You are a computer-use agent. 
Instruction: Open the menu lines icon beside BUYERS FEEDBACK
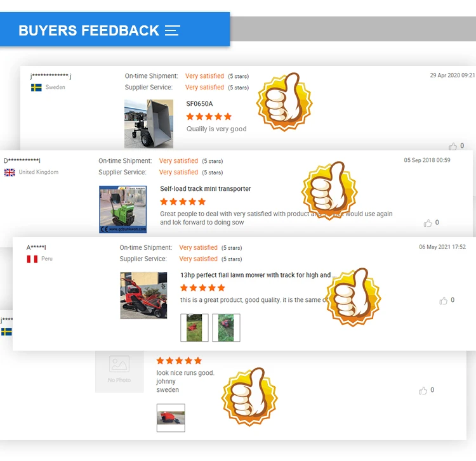point(173,30)
